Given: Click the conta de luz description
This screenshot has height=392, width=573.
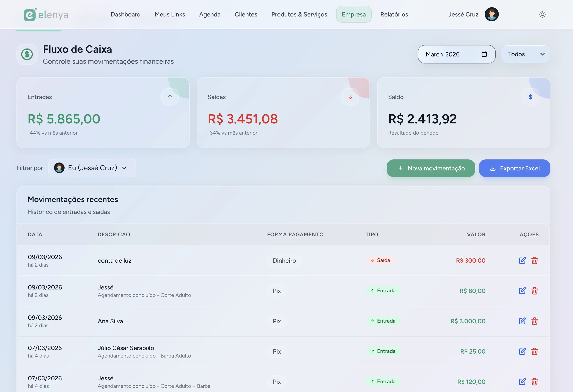Looking at the screenshot, I should (x=114, y=260).
